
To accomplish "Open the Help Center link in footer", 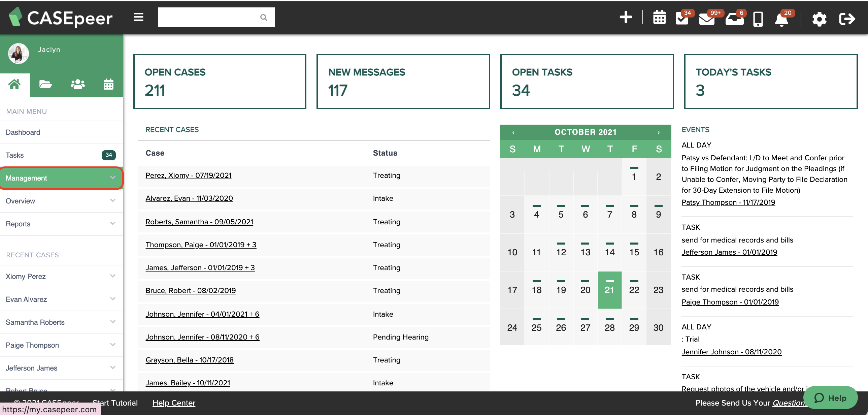I will pos(173,403).
